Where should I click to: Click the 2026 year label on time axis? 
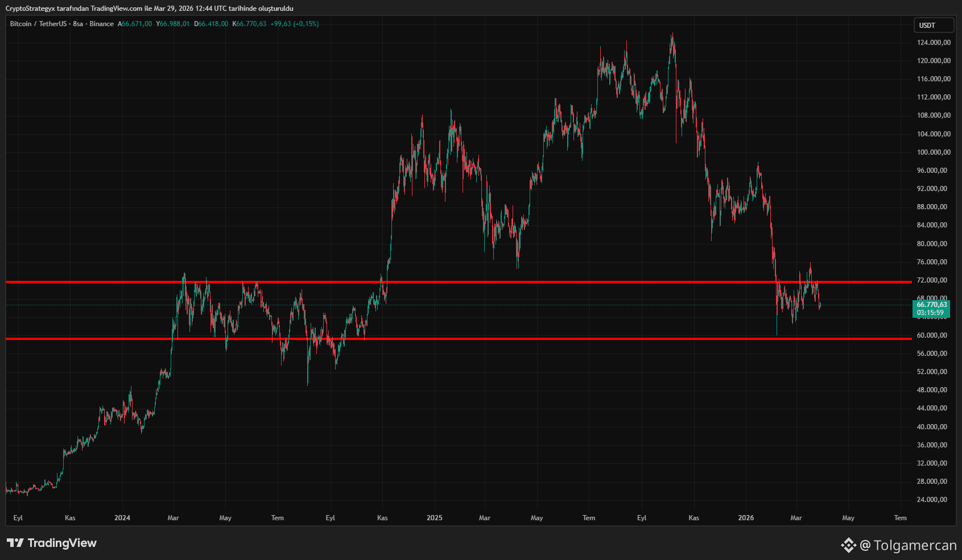click(x=746, y=518)
